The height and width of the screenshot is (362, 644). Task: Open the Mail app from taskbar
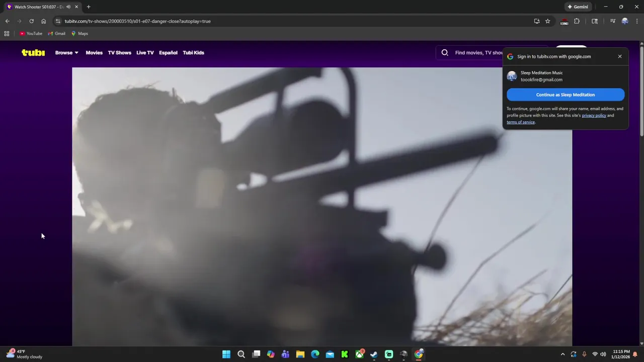coord(330,354)
